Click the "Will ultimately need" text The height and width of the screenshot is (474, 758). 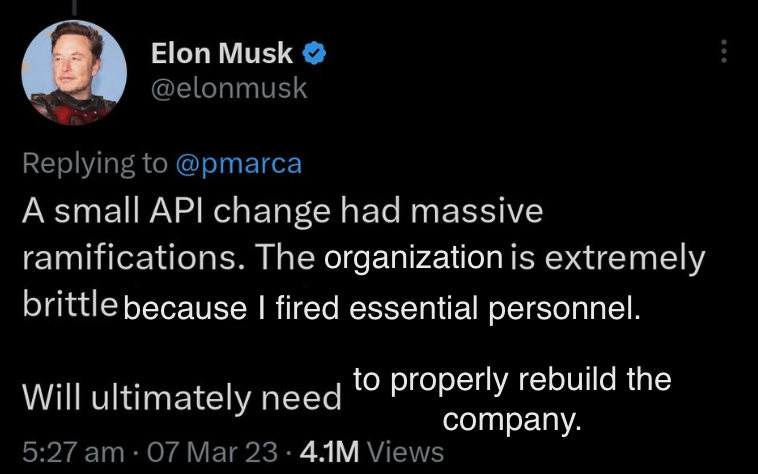click(182, 398)
